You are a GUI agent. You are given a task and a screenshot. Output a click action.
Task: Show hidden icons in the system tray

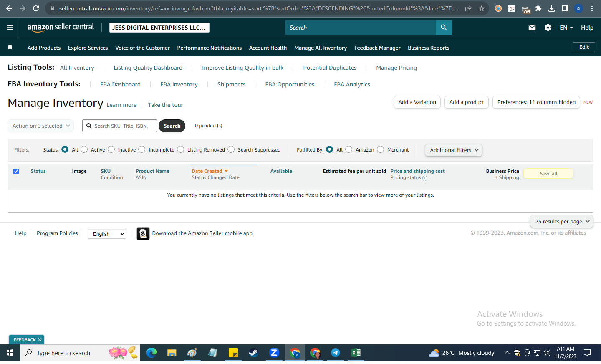[507, 353]
